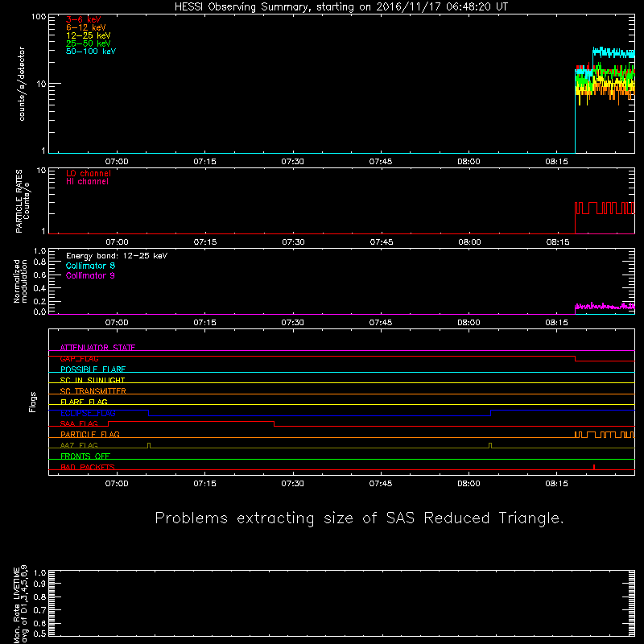Image resolution: width=644 pixels, height=644 pixels.
Task: Select the LO channel legend entry
Action: click(89, 173)
